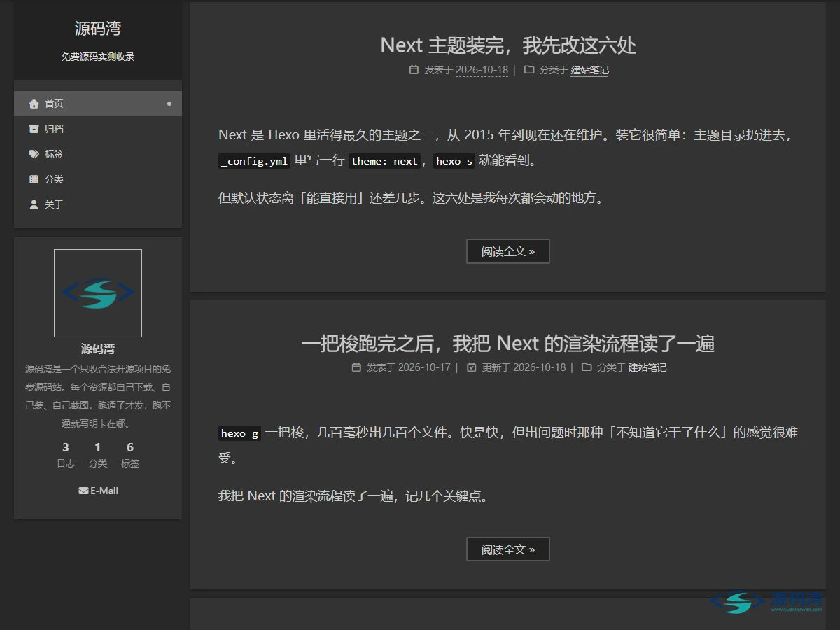This screenshot has height=630, width=840.
Task: Click folder icon in the second post meta
Action: click(x=587, y=367)
